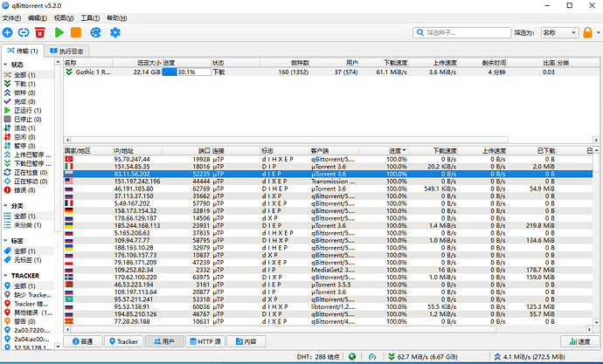The image size is (603, 364).
Task: Click the MediaGet2 client cell
Action: tap(334, 270)
